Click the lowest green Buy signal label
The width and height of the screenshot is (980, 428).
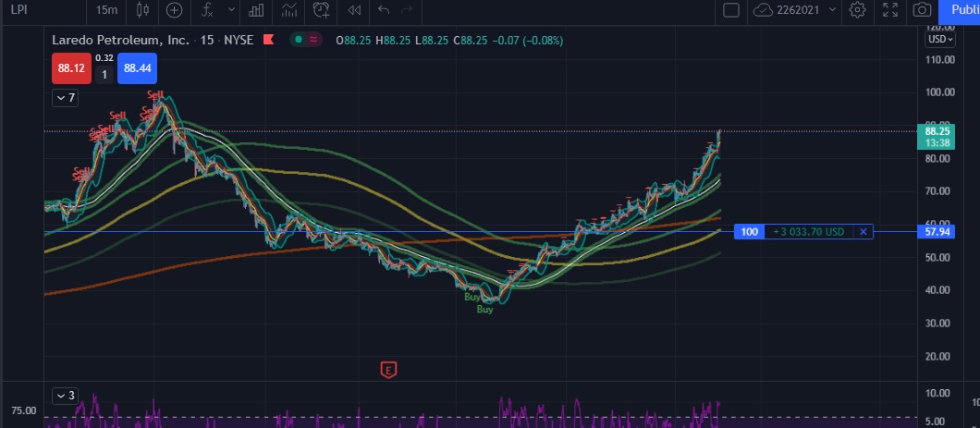[485, 310]
